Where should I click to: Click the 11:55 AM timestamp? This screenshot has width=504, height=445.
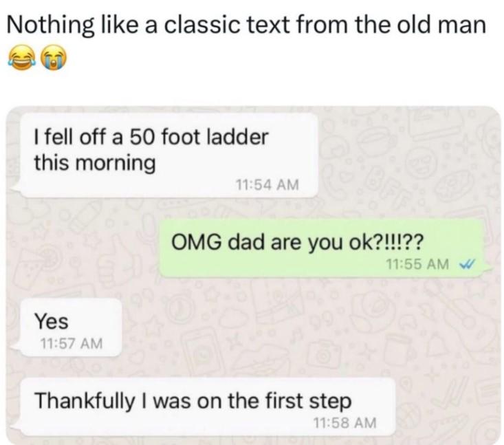click(417, 264)
